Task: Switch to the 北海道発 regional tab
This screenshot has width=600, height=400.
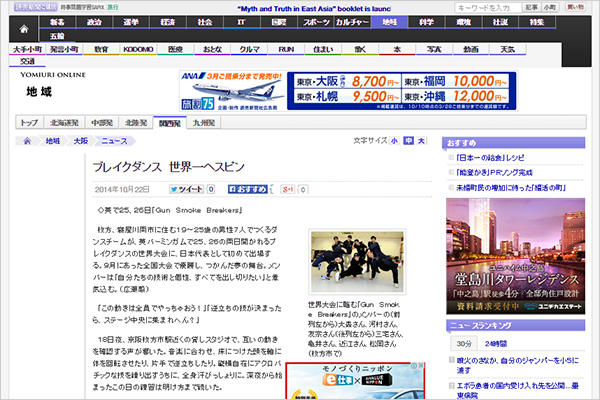Action: [x=68, y=122]
